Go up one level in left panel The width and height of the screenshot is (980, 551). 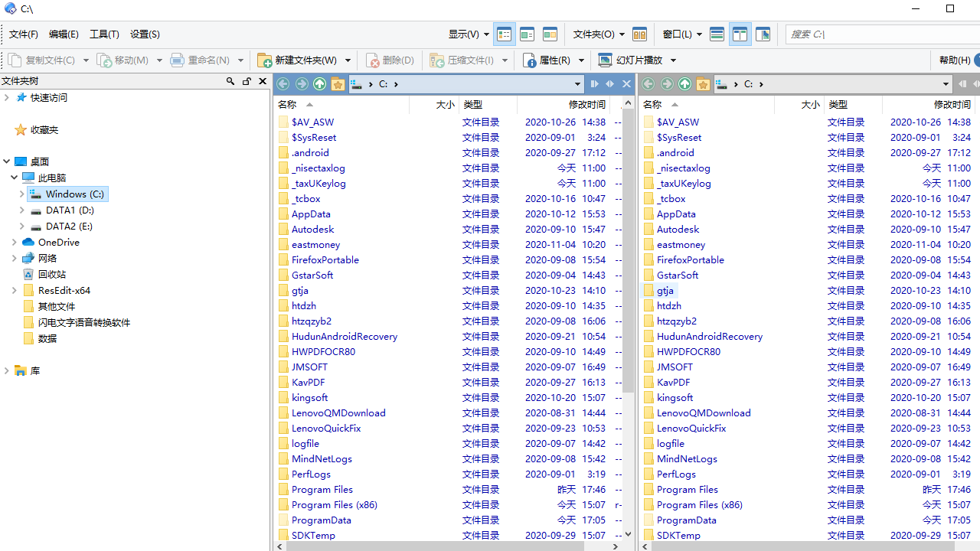(320, 84)
